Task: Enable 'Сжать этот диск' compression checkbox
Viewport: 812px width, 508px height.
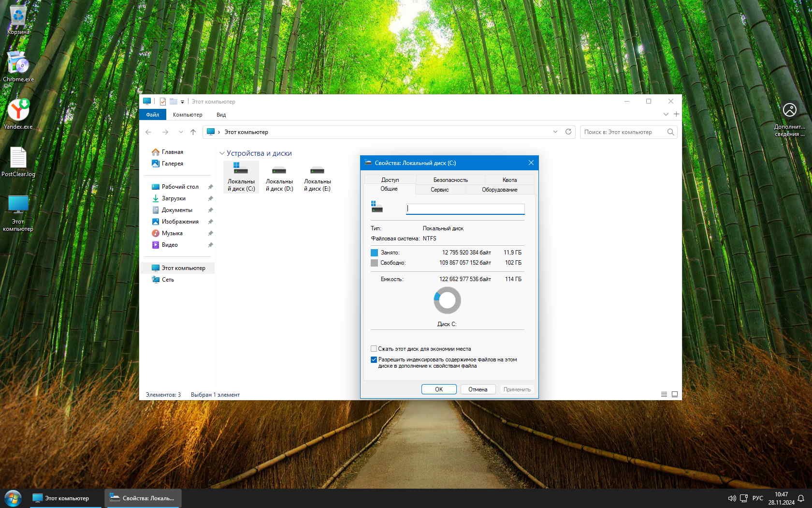Action: (374, 348)
